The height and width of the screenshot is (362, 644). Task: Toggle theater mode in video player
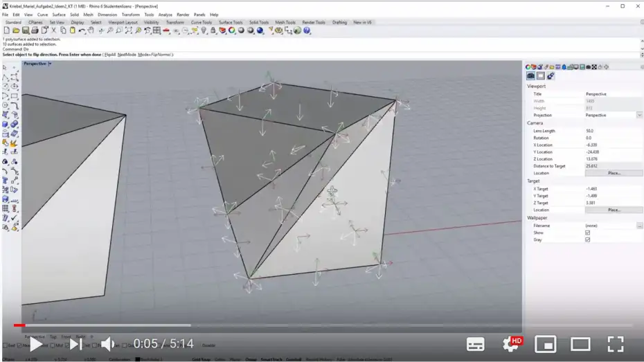(580, 344)
